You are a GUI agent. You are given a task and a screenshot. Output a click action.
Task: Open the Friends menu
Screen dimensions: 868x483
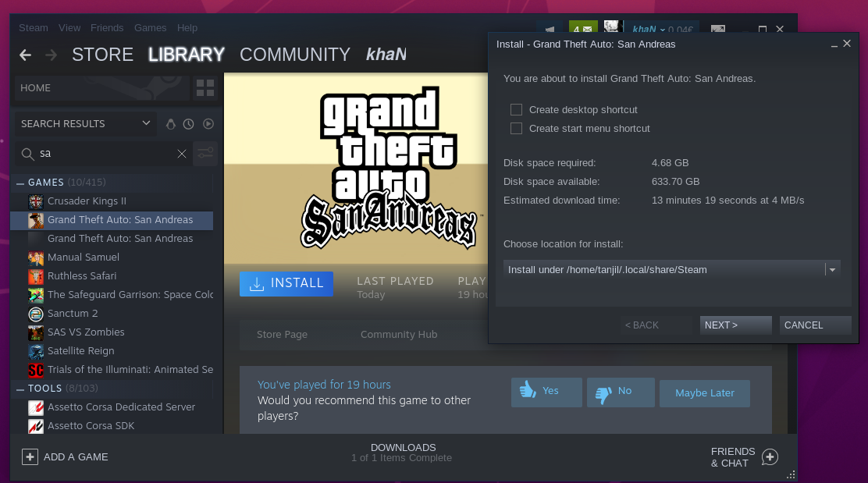pyautogui.click(x=107, y=27)
